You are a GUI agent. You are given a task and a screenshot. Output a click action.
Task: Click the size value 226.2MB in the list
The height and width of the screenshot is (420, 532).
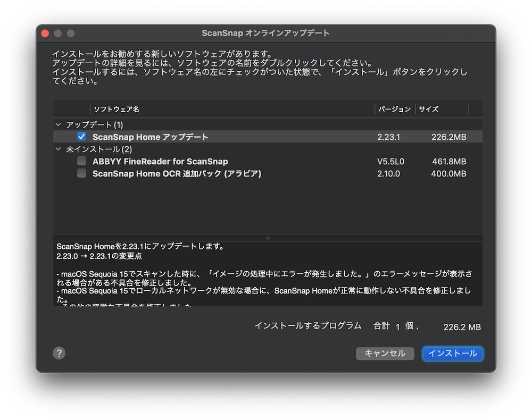tap(448, 137)
